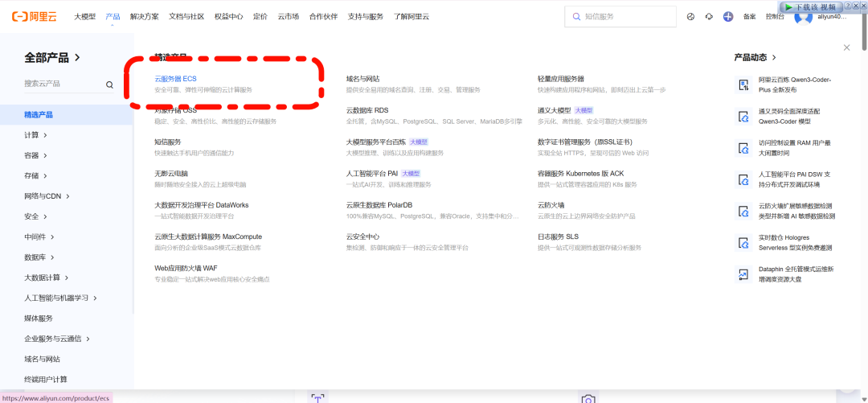Expand the 网络与CDN category
Screen dimensions: 868x403
(47, 195)
